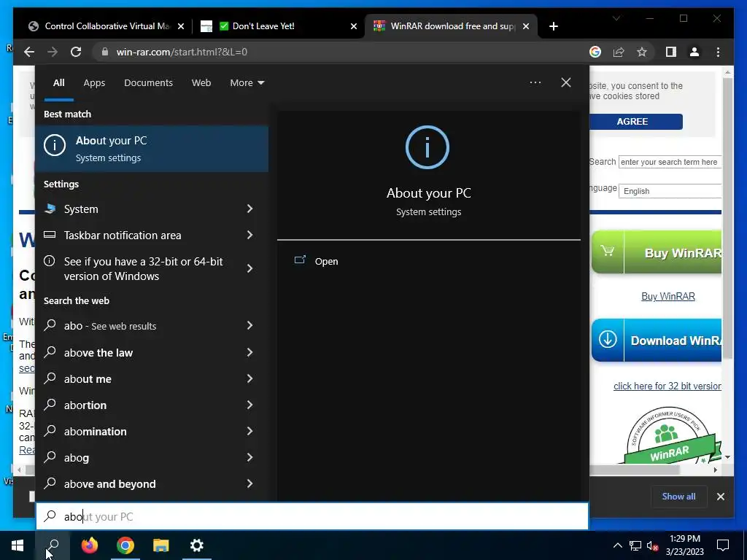Toggle Chrome side panel icon

(671, 52)
